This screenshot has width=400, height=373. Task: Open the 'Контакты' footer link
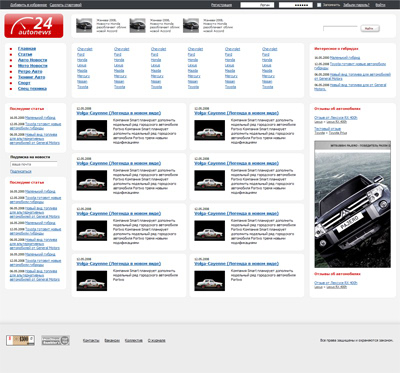click(x=91, y=340)
